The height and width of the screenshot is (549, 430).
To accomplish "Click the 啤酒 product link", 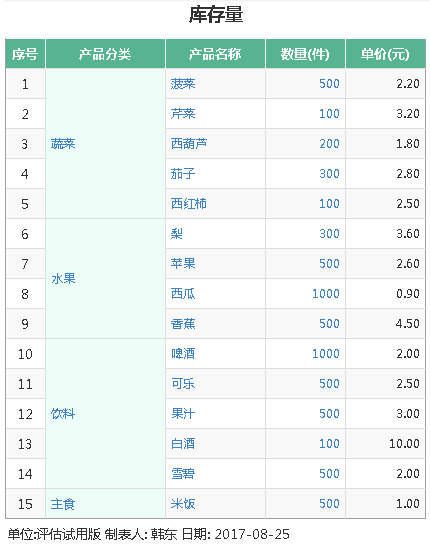I will click(x=183, y=354).
